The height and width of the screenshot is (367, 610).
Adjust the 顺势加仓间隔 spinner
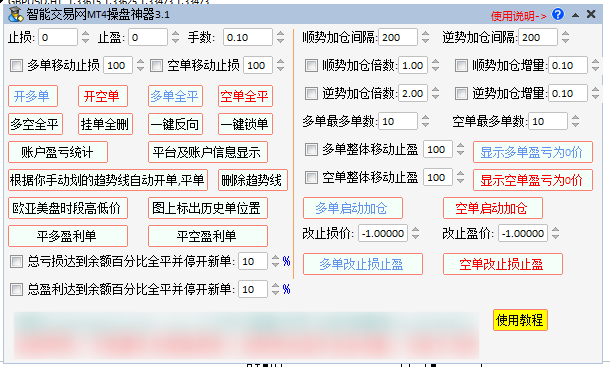pos(426,37)
